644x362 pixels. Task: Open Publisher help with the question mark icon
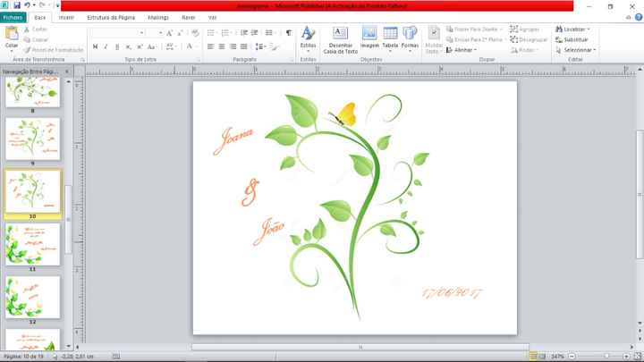pos(639,17)
